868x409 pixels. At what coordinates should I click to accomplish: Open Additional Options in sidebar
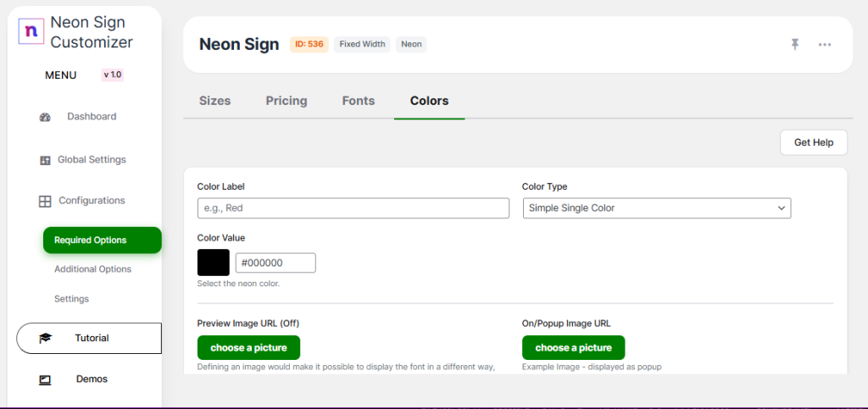tap(92, 269)
